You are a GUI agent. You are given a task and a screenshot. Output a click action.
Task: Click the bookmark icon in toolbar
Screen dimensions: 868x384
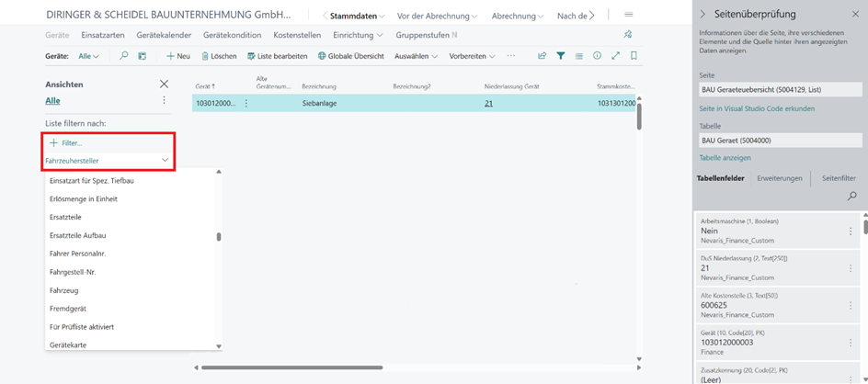coord(634,56)
